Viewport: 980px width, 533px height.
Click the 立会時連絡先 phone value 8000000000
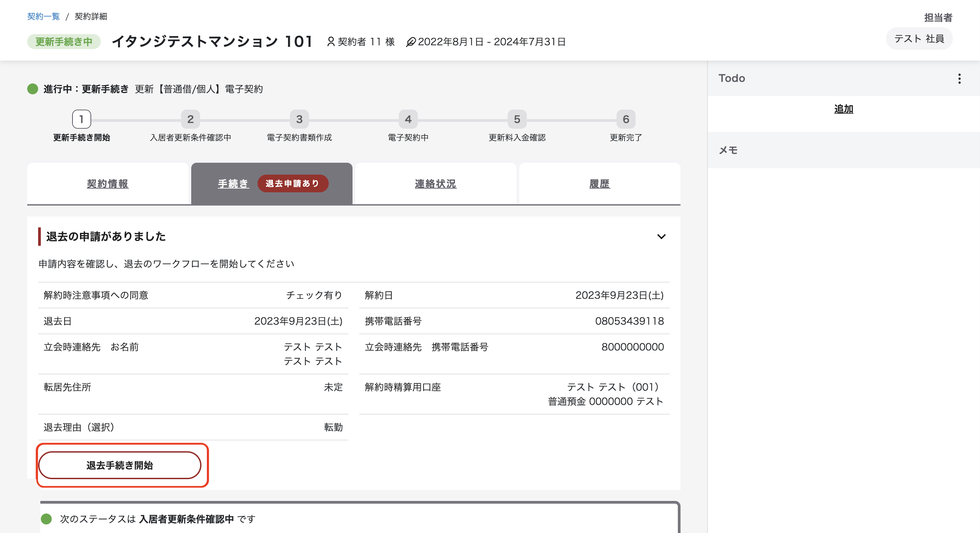click(x=632, y=347)
